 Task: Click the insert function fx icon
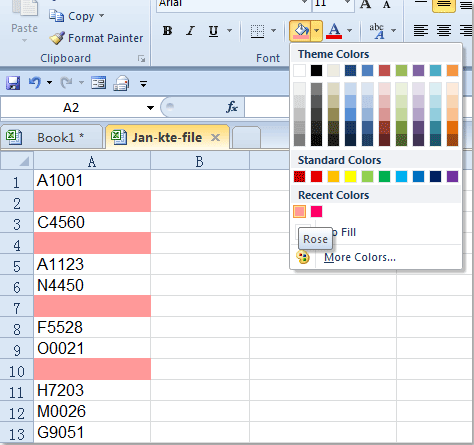pos(232,107)
